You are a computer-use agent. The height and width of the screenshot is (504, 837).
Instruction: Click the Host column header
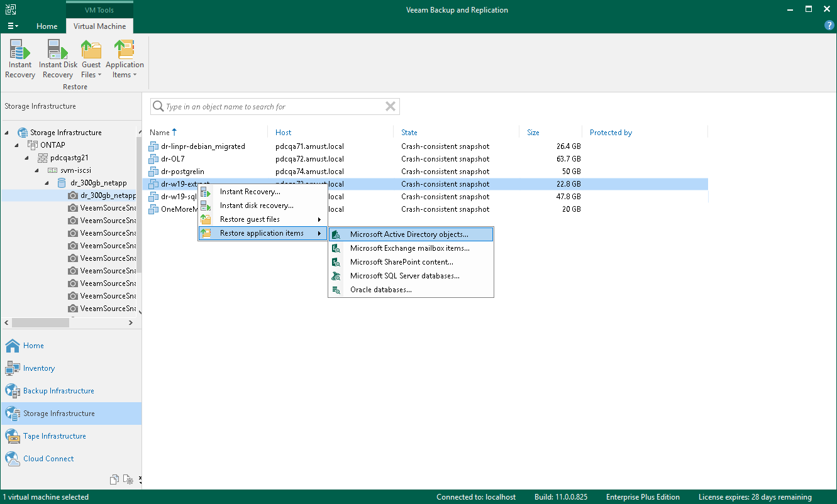tap(284, 133)
